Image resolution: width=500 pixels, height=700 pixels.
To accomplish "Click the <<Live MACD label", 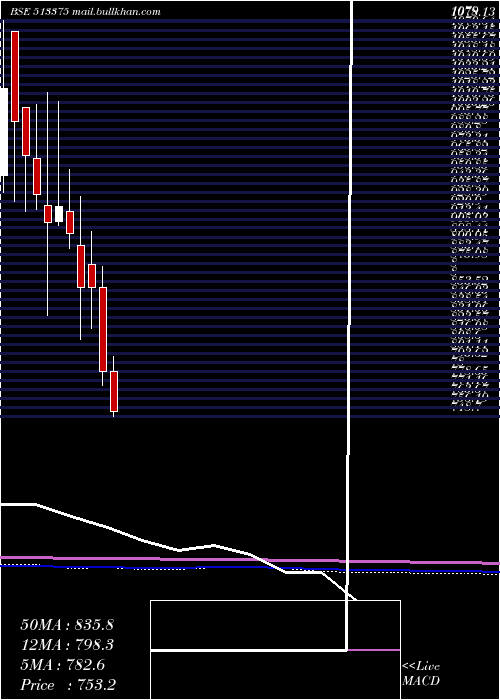I will tap(421, 673).
